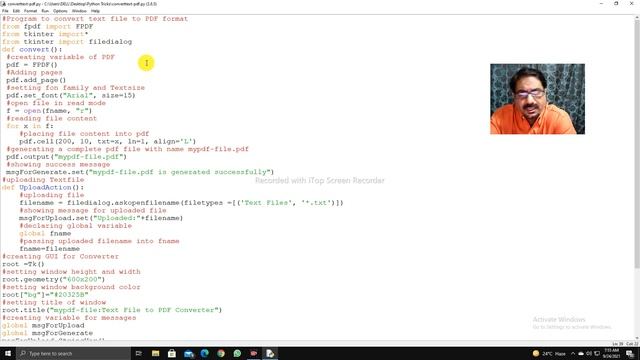This screenshot has width=640, height=360.
Task: Open the red screen recorder taskbar icon
Action: coord(253,353)
